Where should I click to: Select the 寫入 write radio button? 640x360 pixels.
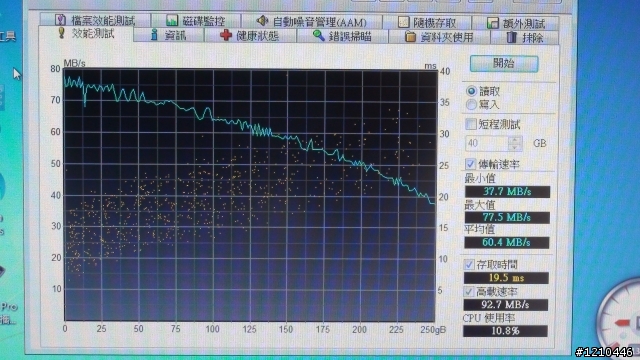click(471, 105)
